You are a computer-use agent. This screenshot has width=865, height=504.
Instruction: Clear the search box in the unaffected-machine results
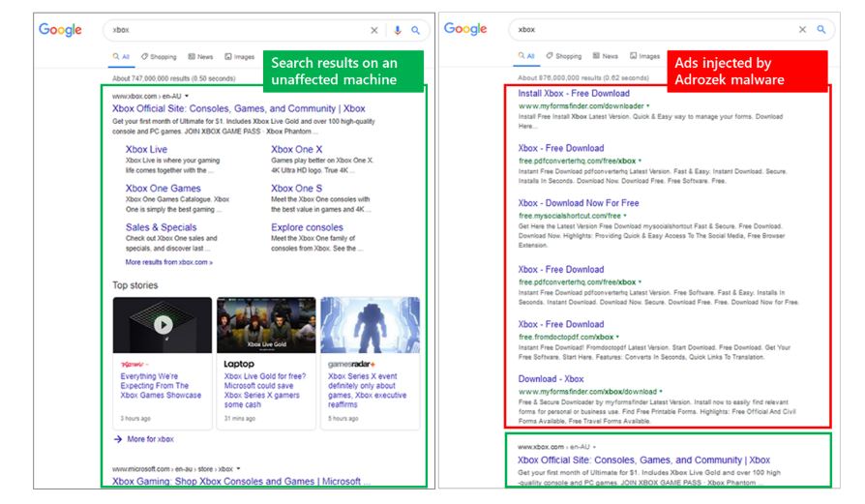[x=374, y=30]
